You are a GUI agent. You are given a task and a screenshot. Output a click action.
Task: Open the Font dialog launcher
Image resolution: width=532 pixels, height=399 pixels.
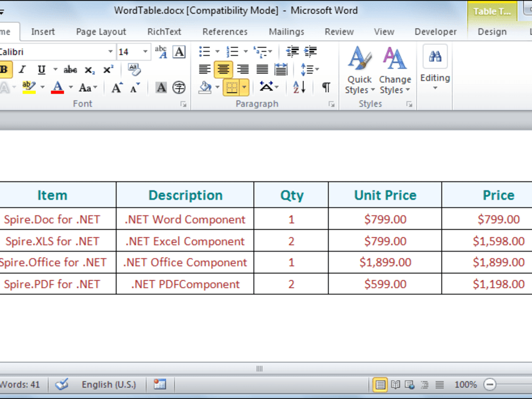point(184,104)
